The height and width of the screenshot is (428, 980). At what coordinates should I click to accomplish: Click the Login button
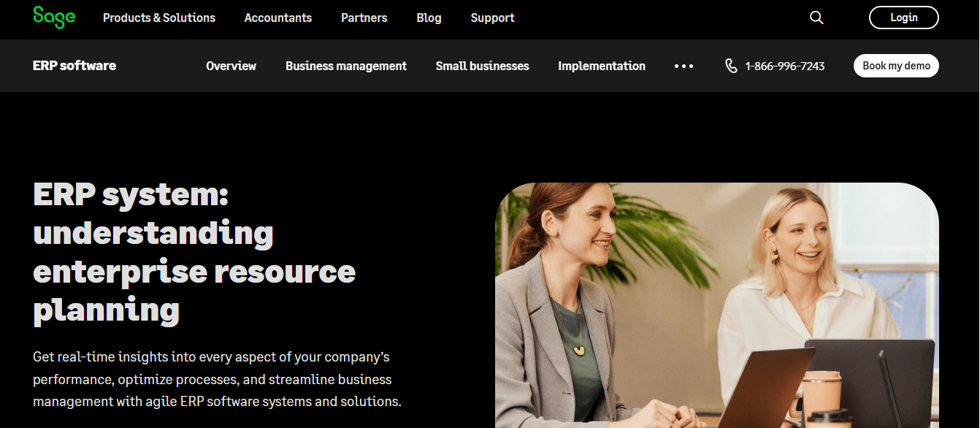point(903,18)
